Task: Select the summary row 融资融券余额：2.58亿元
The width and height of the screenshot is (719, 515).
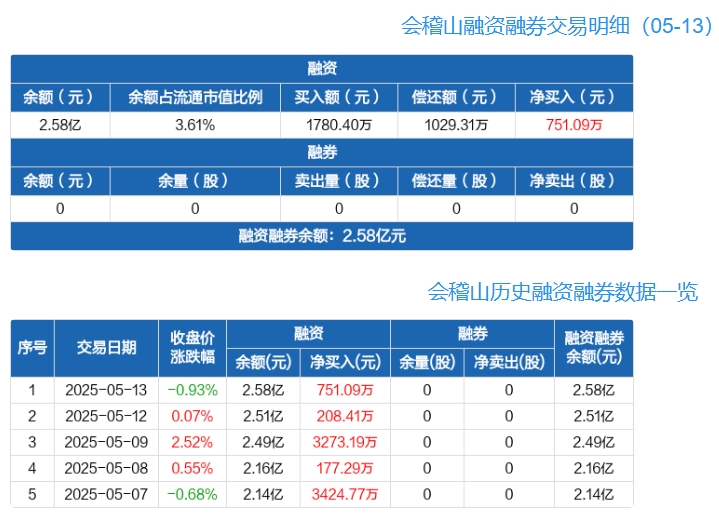Action: tap(322, 236)
